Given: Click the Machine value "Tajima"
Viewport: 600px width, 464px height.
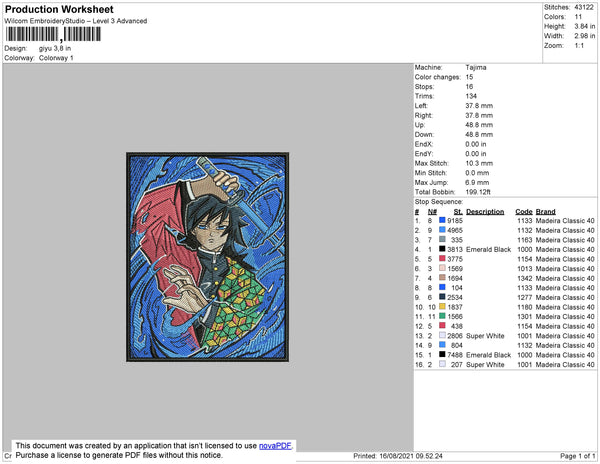Looking at the screenshot, I should coord(476,67).
